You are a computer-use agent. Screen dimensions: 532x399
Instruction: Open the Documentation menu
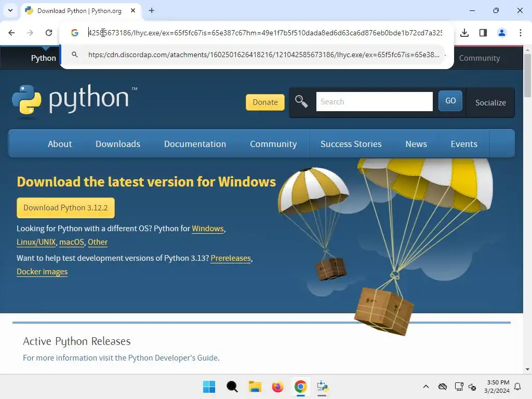pos(195,144)
